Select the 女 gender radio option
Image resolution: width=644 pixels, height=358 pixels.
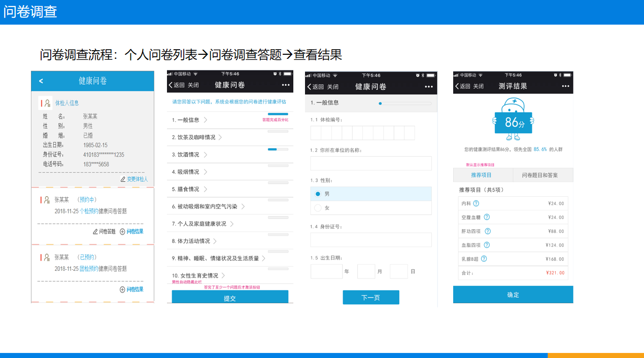pos(318,208)
